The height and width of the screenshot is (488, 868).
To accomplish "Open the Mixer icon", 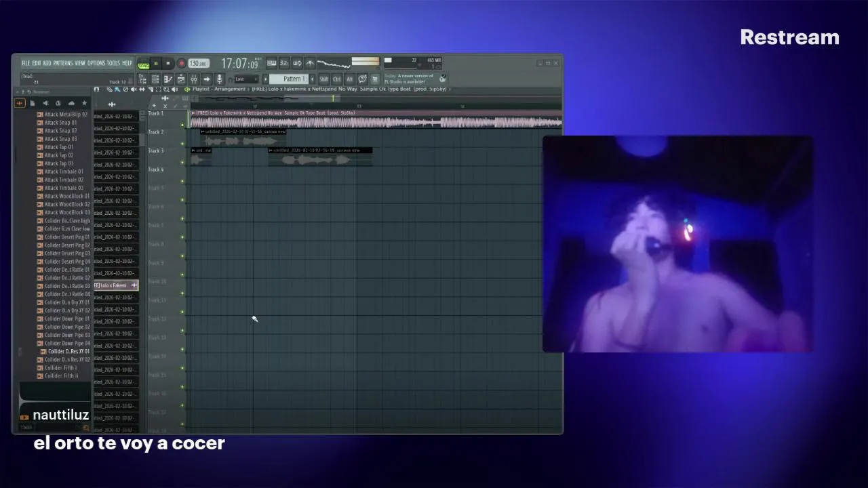I will [x=194, y=79].
